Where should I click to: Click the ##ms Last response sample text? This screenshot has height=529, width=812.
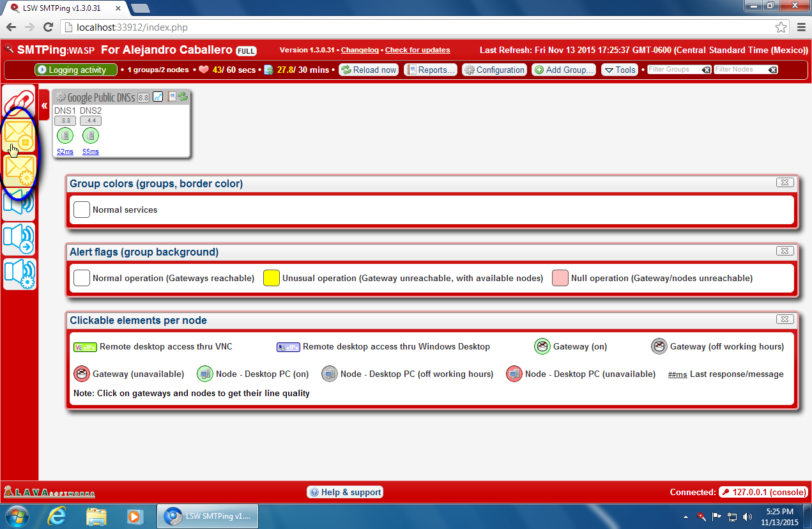tap(677, 374)
